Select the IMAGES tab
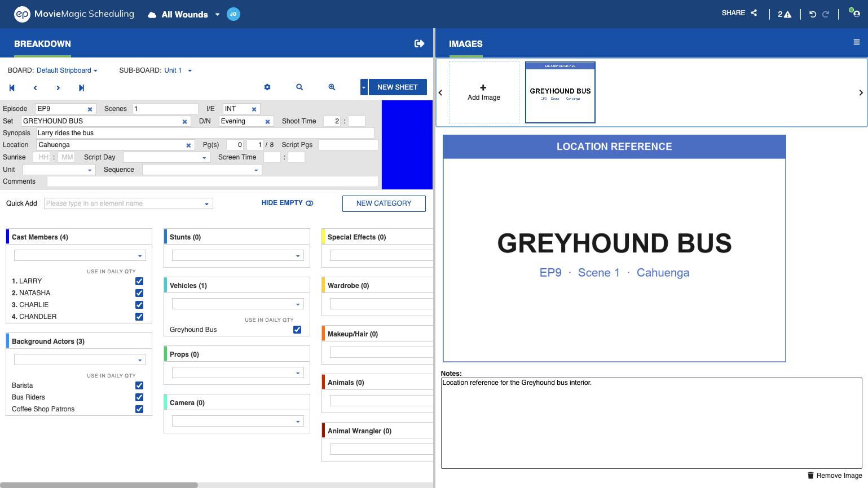The height and width of the screenshot is (488, 868). (x=466, y=43)
